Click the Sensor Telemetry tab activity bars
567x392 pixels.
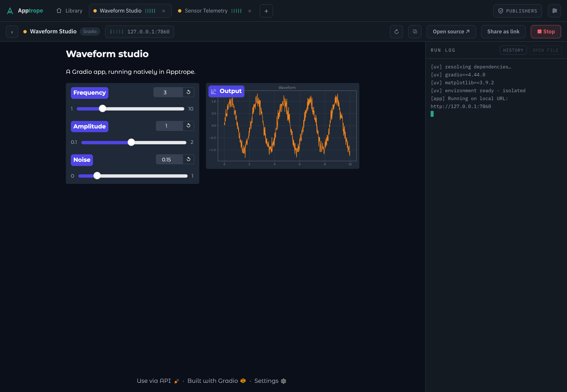tap(236, 11)
